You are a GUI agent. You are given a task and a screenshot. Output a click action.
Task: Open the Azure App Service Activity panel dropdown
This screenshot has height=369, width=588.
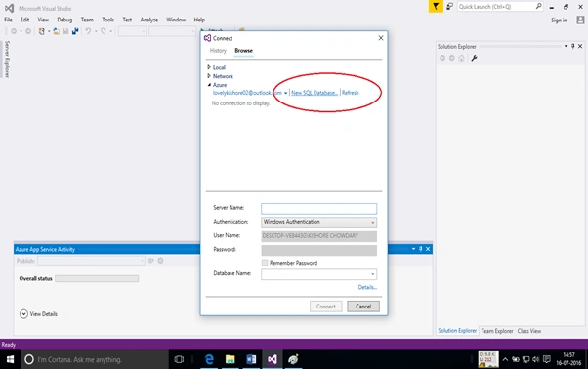(413, 249)
